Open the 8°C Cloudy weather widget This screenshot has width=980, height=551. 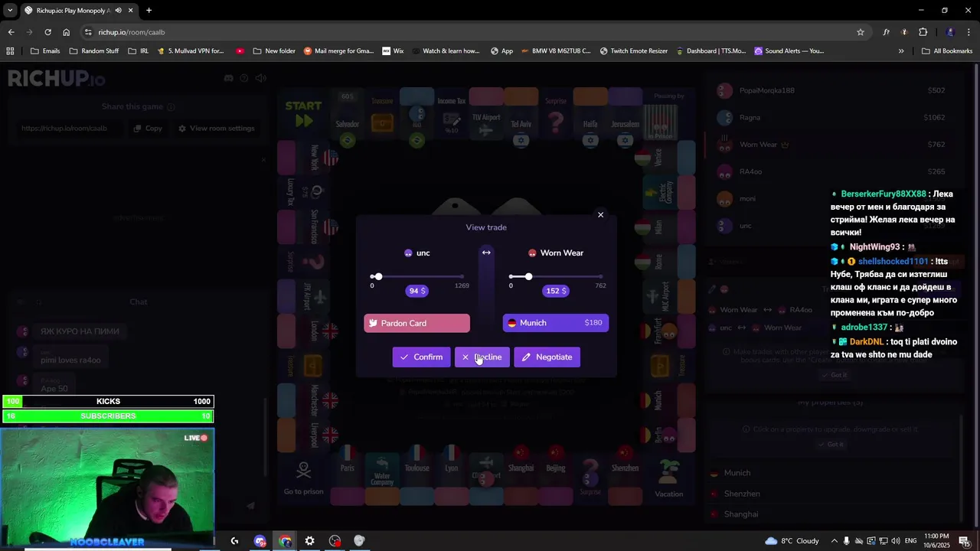(792, 541)
